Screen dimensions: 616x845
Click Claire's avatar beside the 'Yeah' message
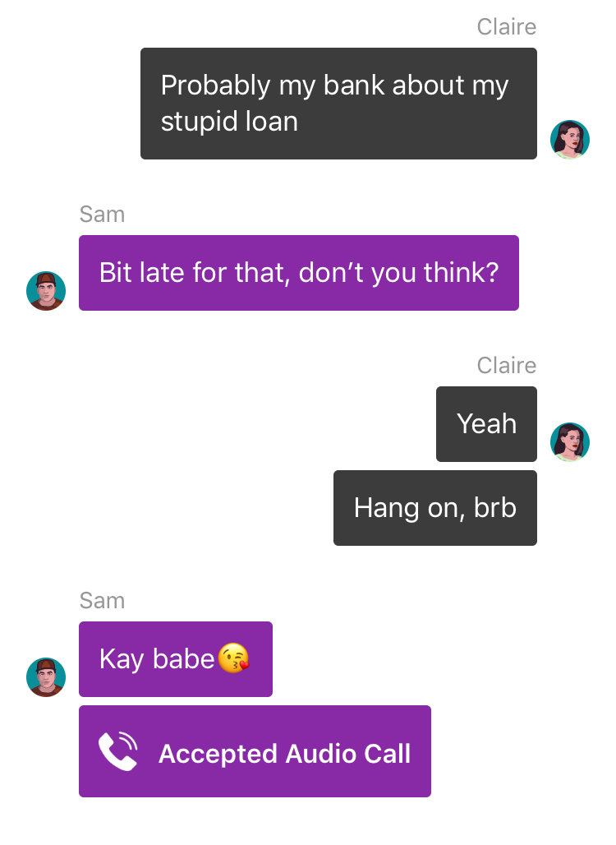[570, 442]
